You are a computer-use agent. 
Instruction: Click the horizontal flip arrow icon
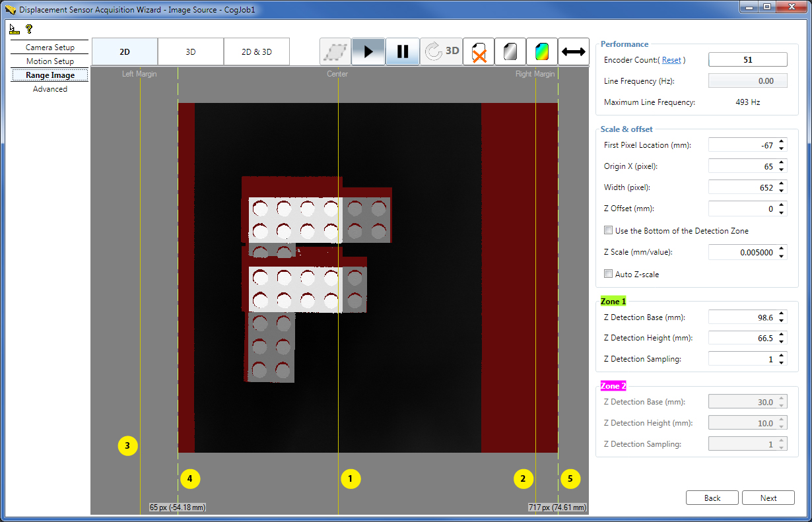click(x=573, y=51)
